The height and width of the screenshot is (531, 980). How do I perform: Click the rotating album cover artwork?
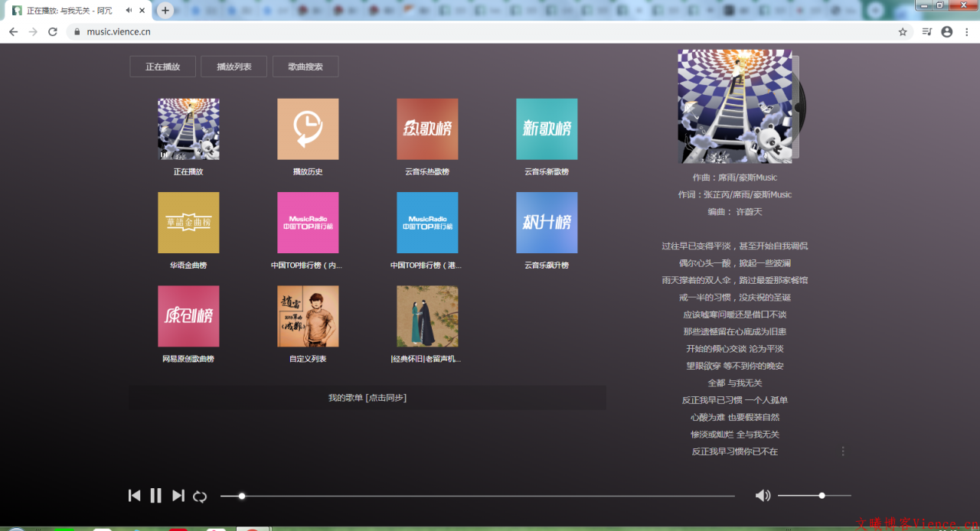click(733, 106)
